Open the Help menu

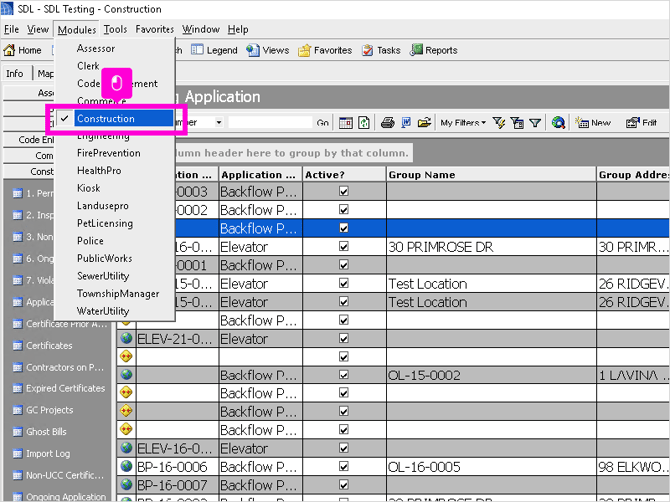click(238, 29)
